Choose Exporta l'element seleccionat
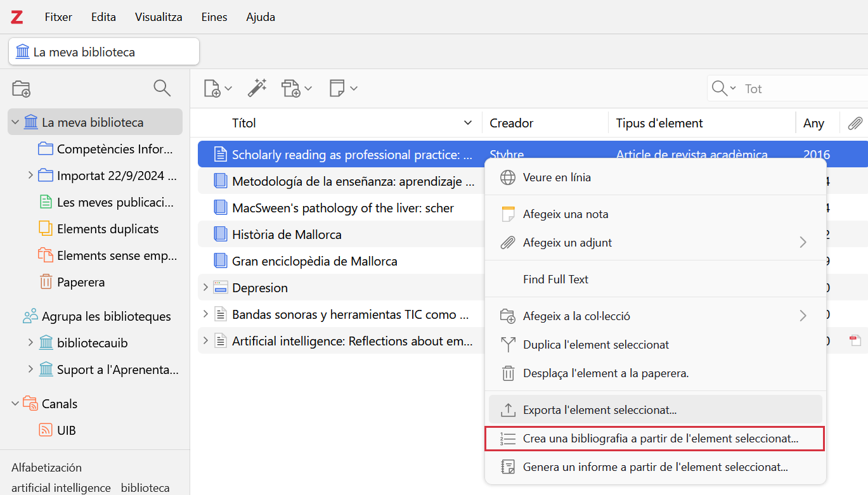The width and height of the screenshot is (868, 495). [x=656, y=409]
